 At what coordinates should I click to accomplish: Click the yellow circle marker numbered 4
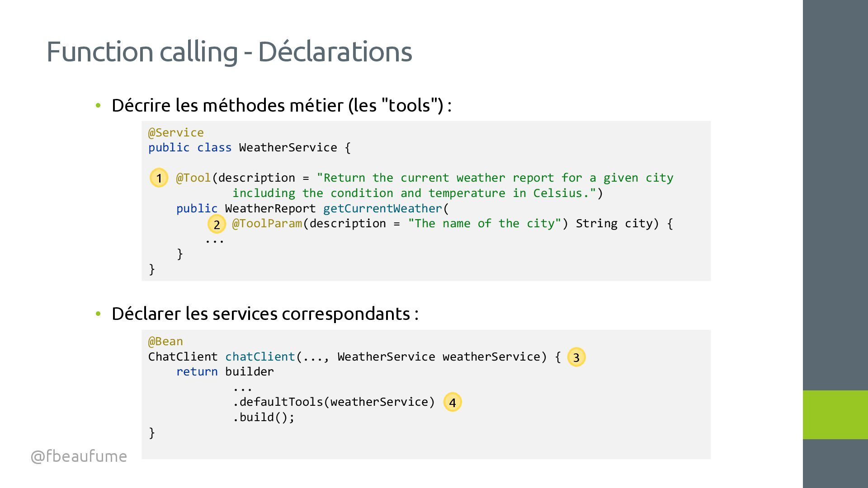coord(452,402)
